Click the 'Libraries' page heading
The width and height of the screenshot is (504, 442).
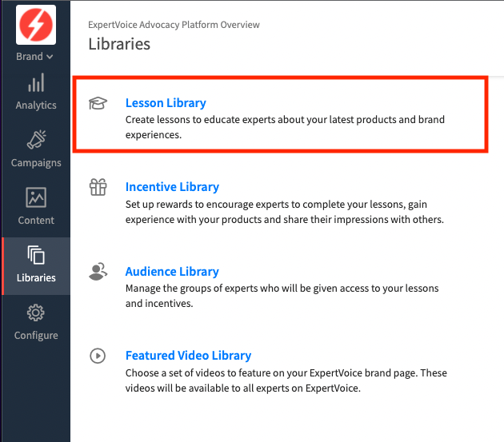pos(119,44)
